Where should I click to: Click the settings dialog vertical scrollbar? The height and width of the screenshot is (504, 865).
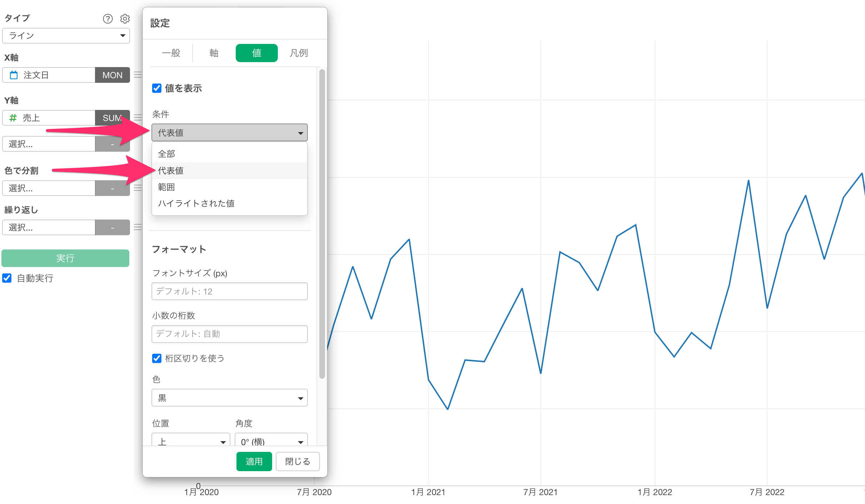[322, 223]
